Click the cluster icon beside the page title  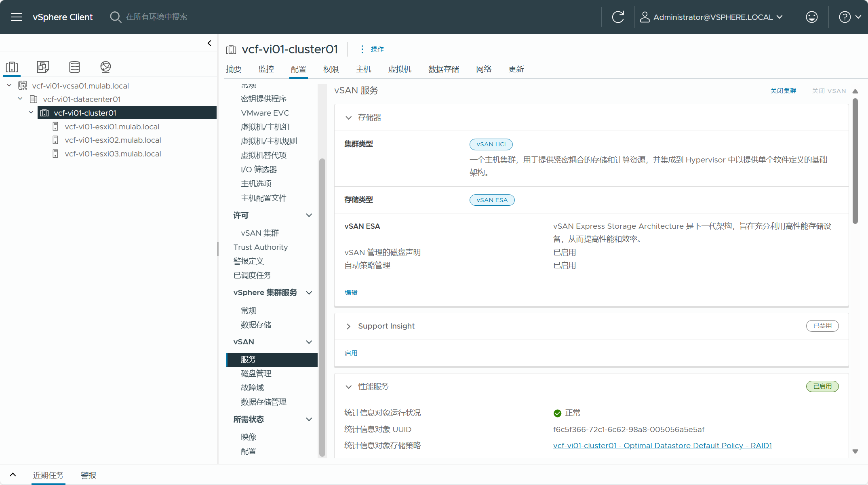(x=231, y=49)
